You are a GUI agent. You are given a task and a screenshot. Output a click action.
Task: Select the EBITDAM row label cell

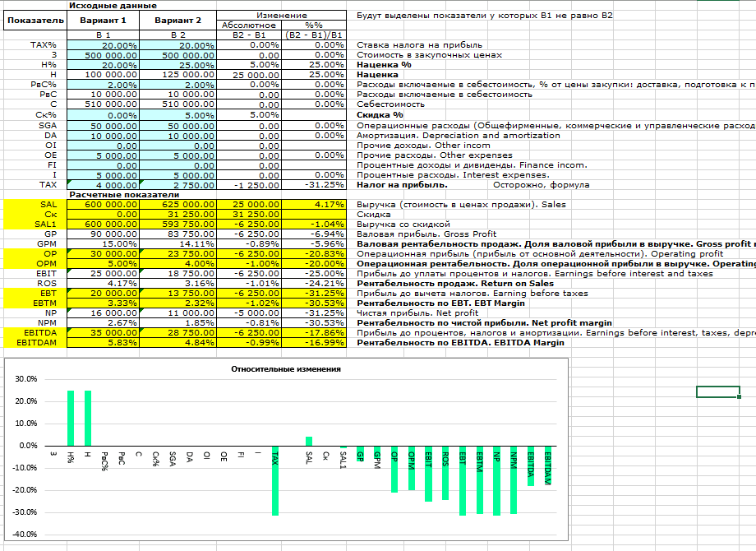pyautogui.click(x=35, y=343)
